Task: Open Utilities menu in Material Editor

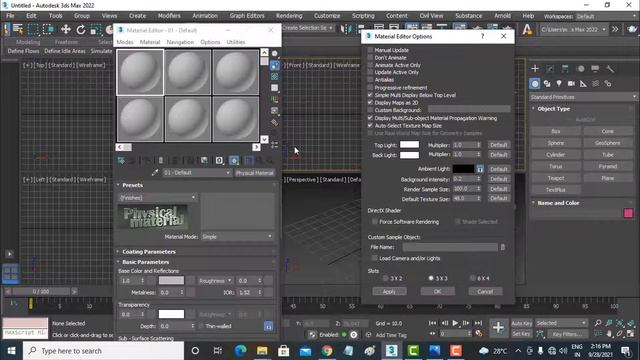Action: [236, 42]
